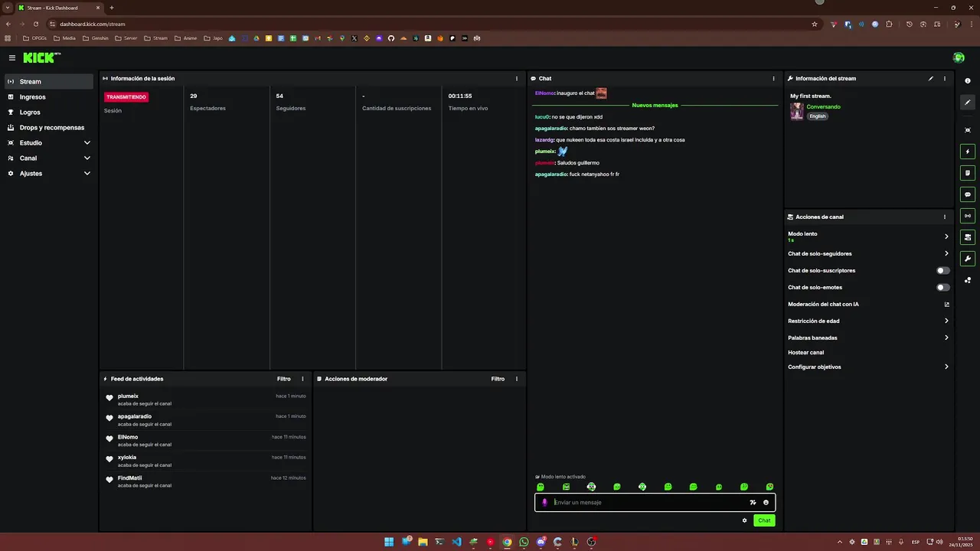Image resolution: width=980 pixels, height=551 pixels.
Task: Open the emoji picker in chat input
Action: pyautogui.click(x=766, y=503)
